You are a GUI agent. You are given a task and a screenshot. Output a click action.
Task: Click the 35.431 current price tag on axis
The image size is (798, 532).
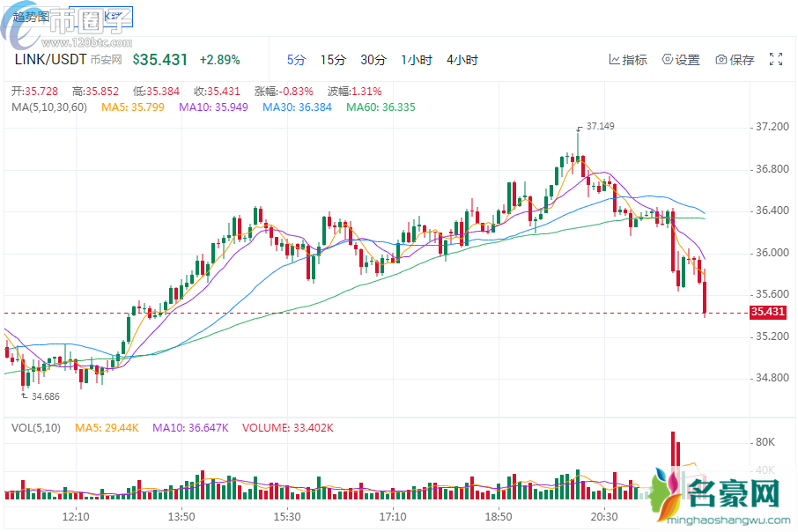pos(767,312)
